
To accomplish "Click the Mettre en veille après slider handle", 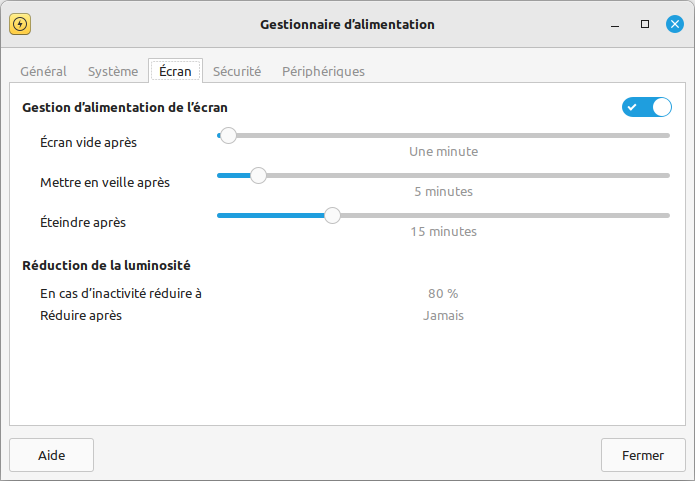I will tap(258, 176).
